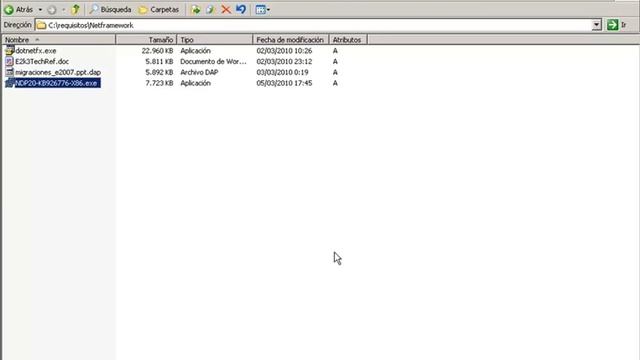Sort files by Nombre column
The height and width of the screenshot is (360, 640).
point(58,40)
